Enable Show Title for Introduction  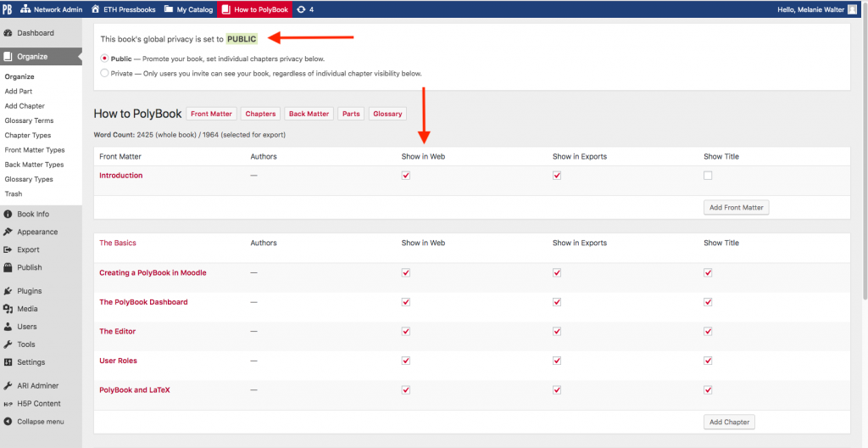708,175
